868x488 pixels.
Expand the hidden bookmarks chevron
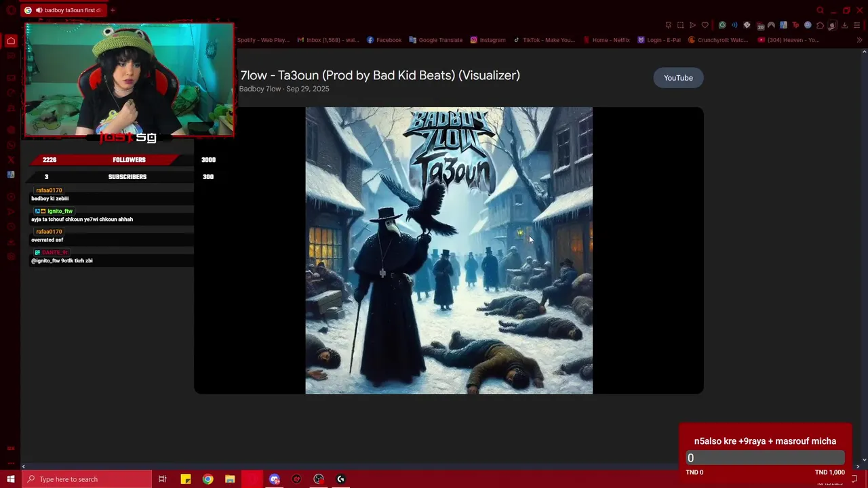point(859,40)
